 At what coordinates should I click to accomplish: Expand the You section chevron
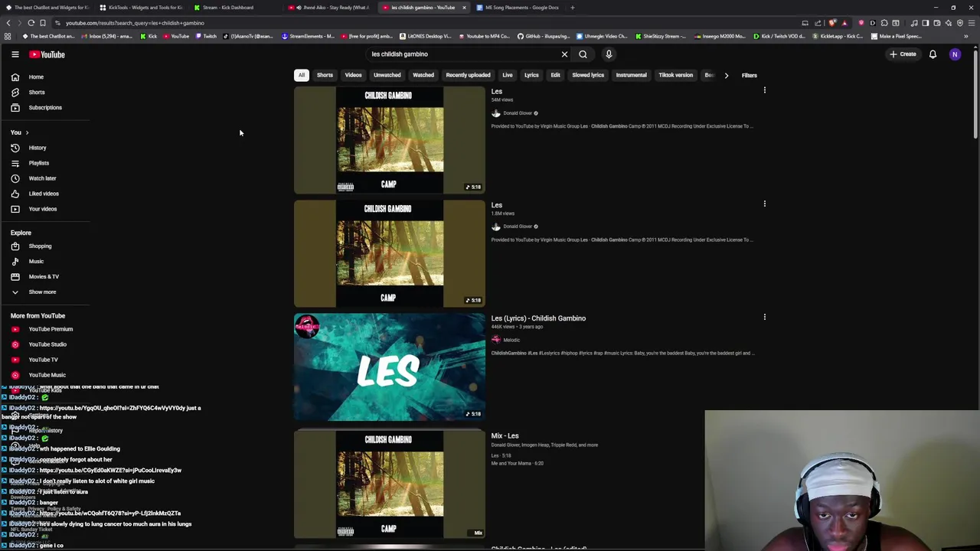27,132
